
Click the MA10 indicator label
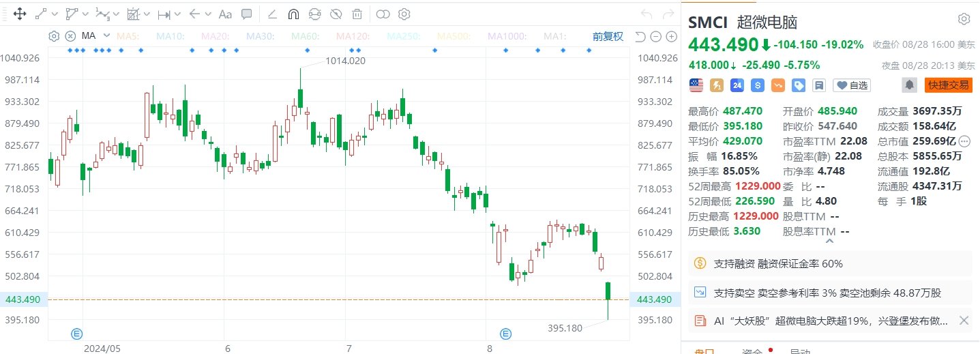click(171, 36)
